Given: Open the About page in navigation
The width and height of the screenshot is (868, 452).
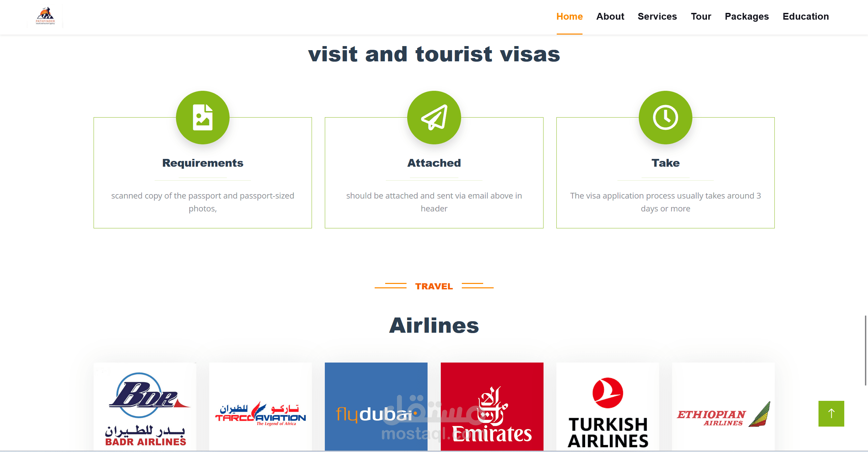Looking at the screenshot, I should tap(610, 16).
